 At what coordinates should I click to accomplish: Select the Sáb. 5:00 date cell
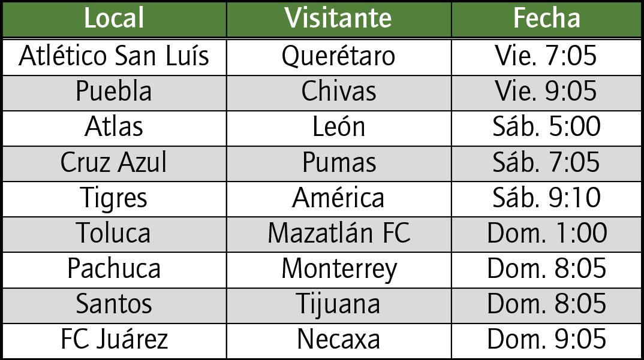pyautogui.click(x=546, y=128)
